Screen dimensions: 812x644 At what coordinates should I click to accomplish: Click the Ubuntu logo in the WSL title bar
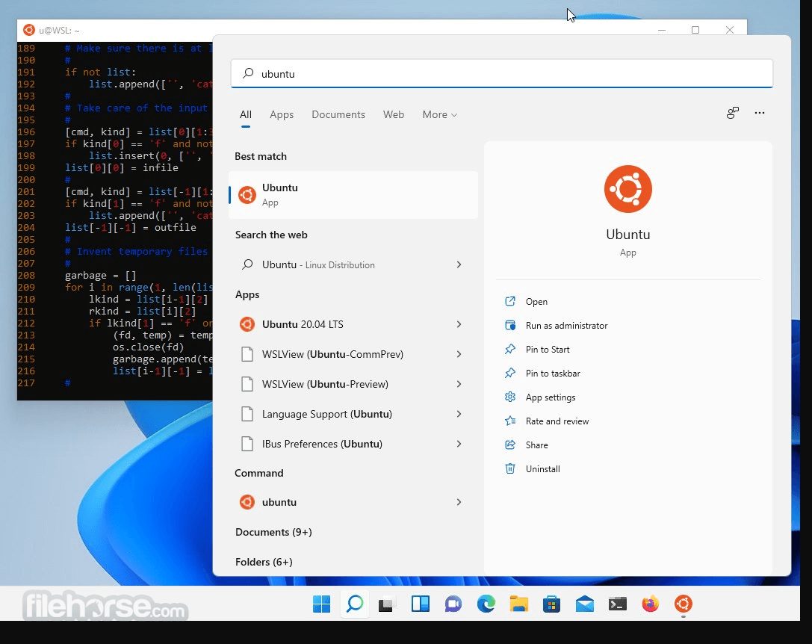pos(29,30)
